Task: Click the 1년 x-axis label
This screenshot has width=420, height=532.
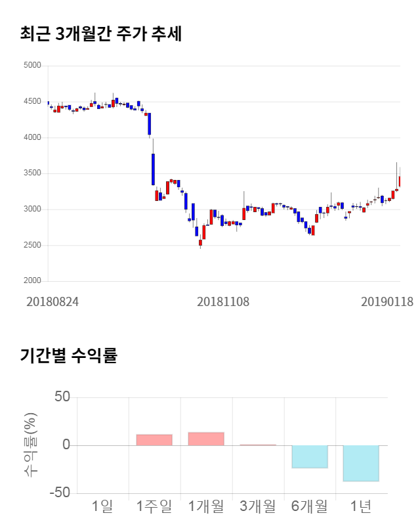Action: click(x=361, y=506)
